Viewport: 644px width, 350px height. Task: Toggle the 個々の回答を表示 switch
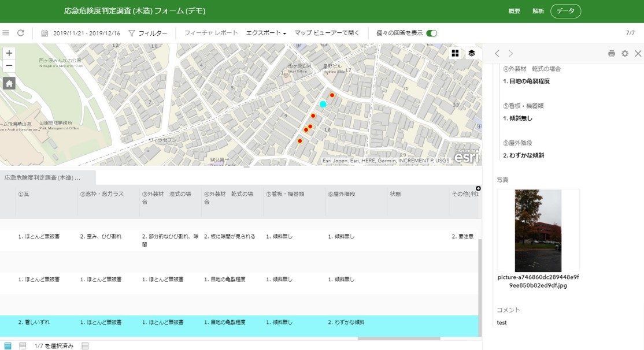(431, 33)
